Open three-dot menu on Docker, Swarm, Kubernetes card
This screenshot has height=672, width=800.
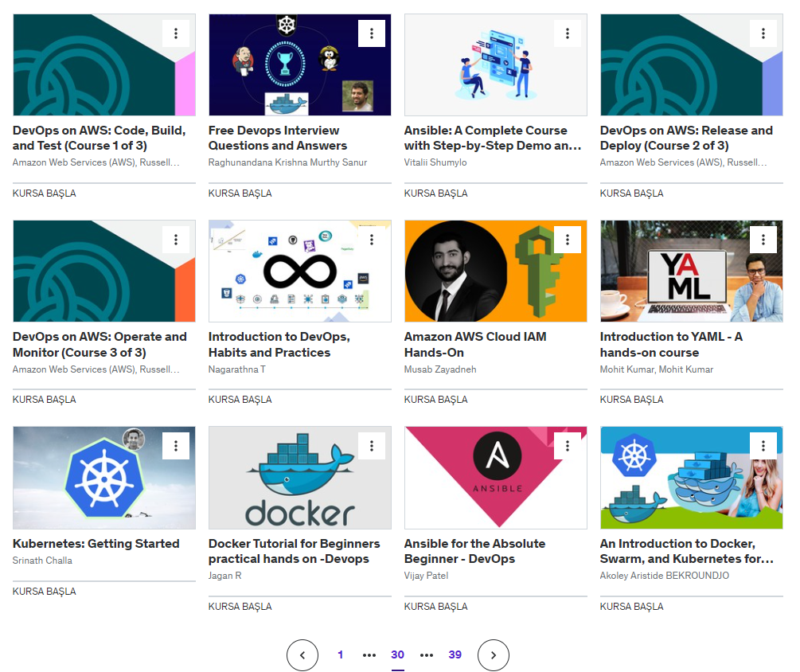click(763, 446)
